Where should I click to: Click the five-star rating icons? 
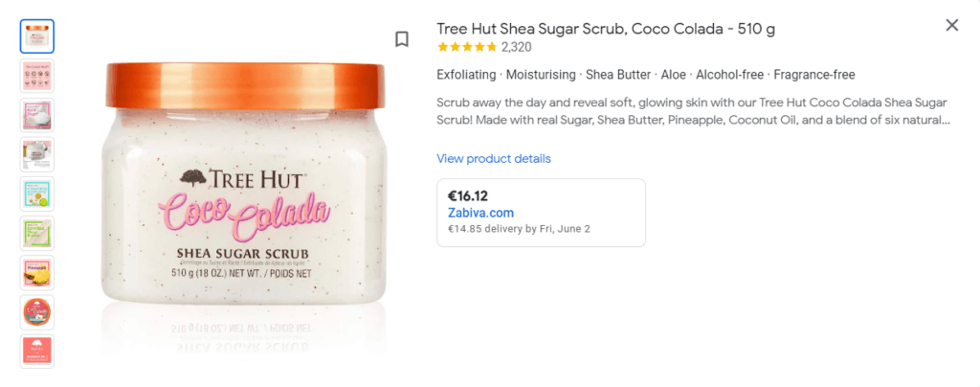pyautogui.click(x=467, y=46)
